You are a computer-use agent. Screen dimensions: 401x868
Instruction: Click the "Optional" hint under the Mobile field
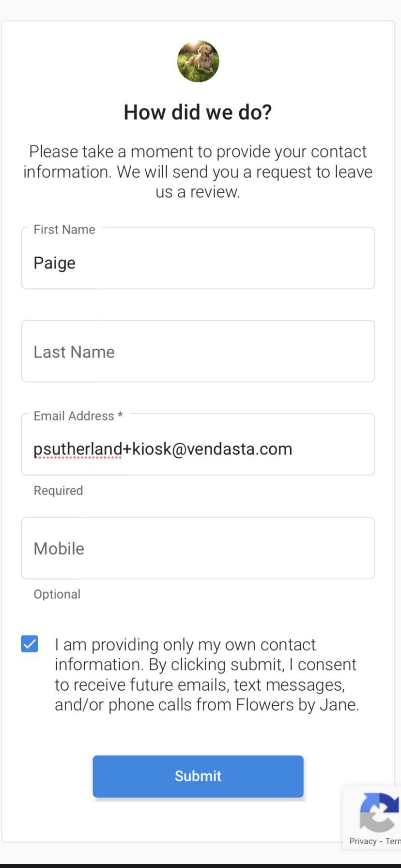pyautogui.click(x=57, y=594)
